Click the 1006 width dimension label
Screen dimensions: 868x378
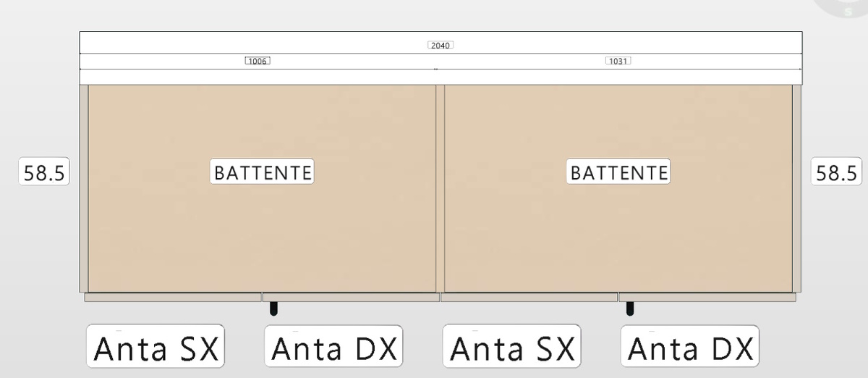click(x=258, y=61)
